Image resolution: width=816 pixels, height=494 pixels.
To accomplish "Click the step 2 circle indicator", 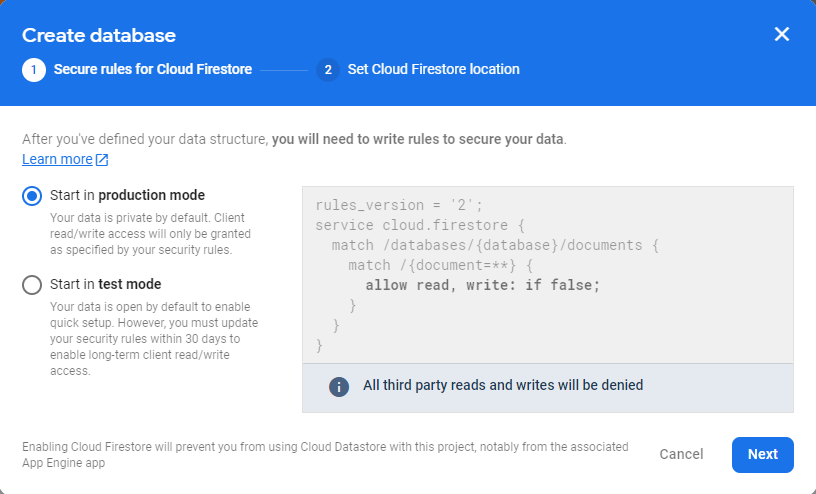I will pos(328,70).
